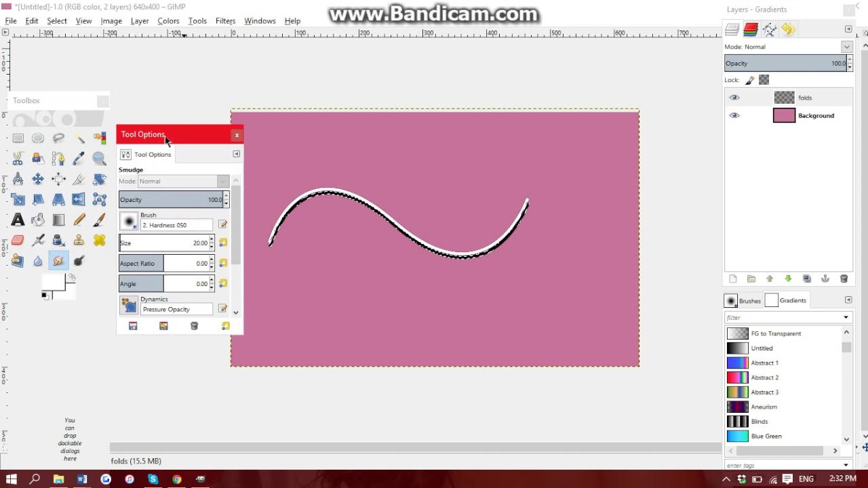Screen dimensions: 868x488
Task: Switch to the Brushes tab
Action: pos(743,300)
